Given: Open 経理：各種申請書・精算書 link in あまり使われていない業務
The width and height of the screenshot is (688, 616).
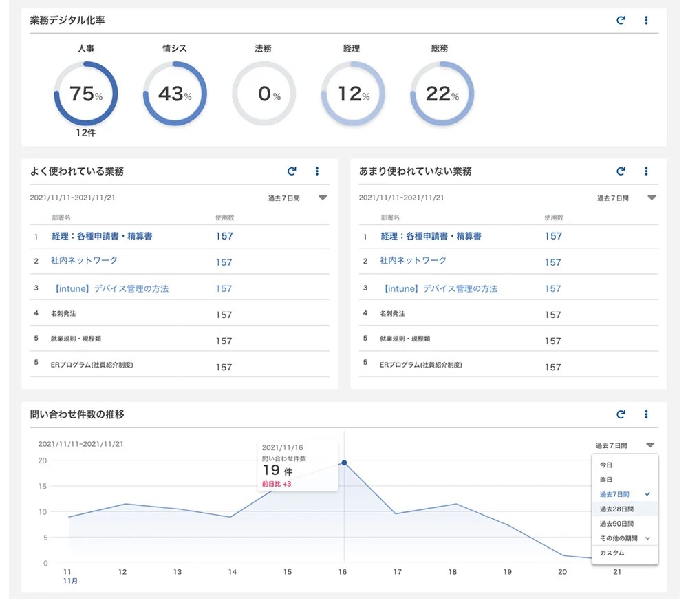Looking at the screenshot, I should tap(431, 236).
